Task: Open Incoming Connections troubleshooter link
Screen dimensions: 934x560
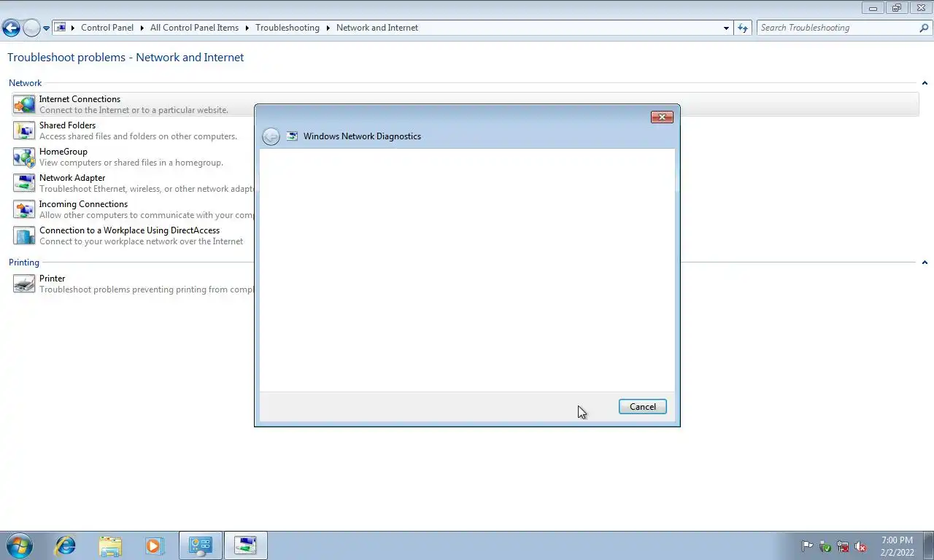Action: 83,204
